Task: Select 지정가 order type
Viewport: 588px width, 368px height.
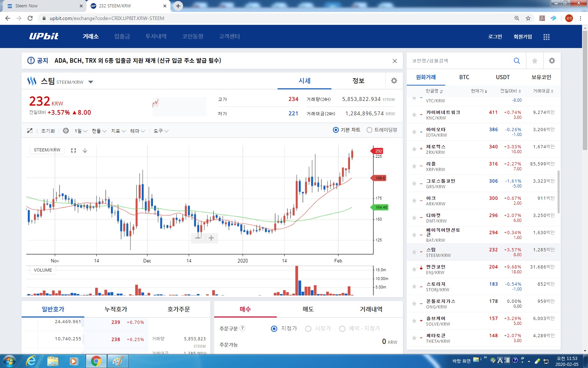Action: tap(274, 329)
